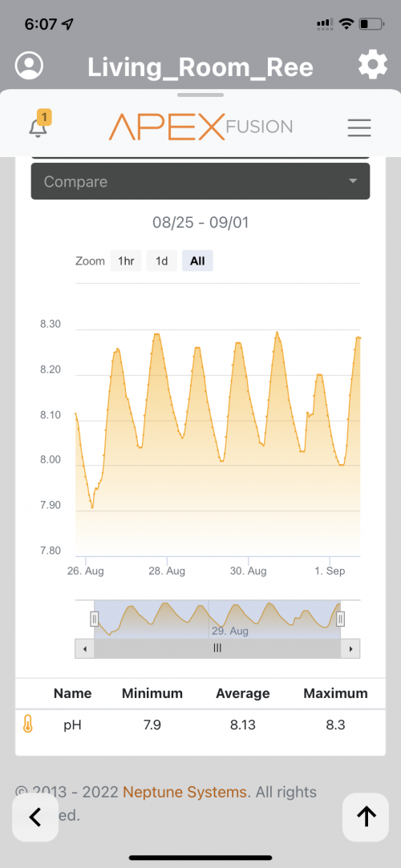Screen dimensions: 401x868
Task: Open the hamburger menu
Action: [x=359, y=128]
